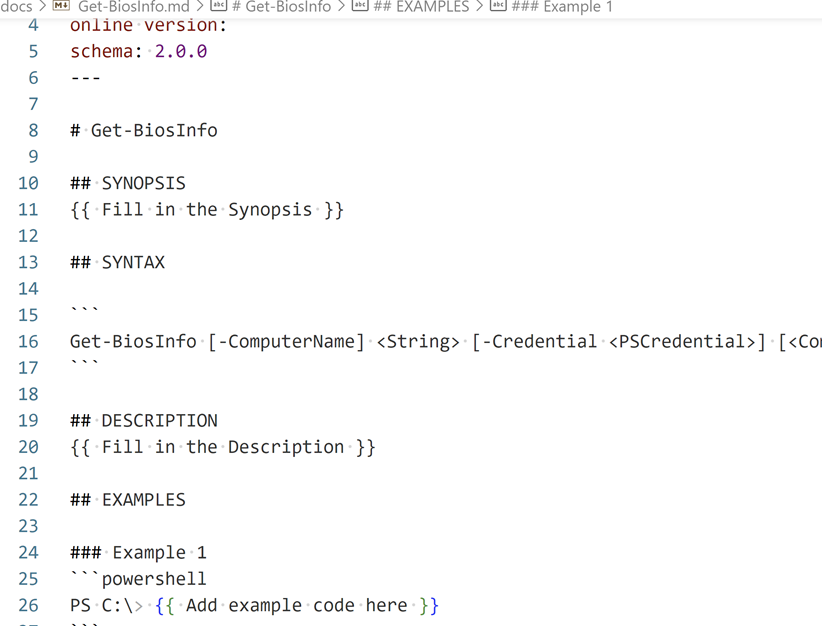Click 'Add example code here' placeholder text
This screenshot has height=626, width=822.
[297, 606]
